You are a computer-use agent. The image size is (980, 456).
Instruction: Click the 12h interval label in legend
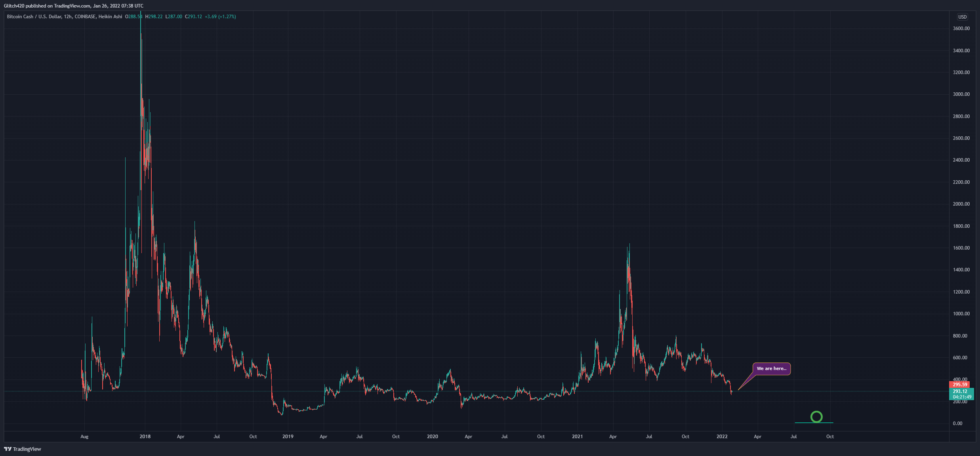[68, 17]
